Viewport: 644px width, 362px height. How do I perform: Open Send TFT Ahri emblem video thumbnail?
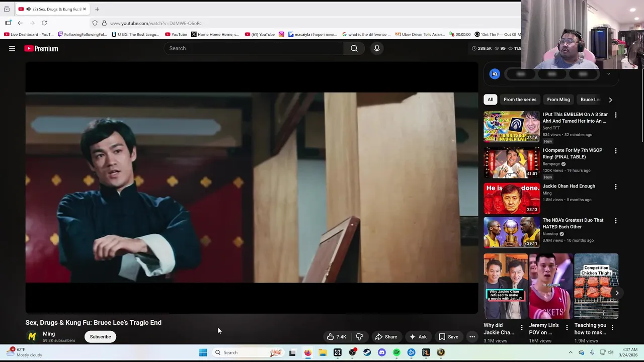(512, 127)
